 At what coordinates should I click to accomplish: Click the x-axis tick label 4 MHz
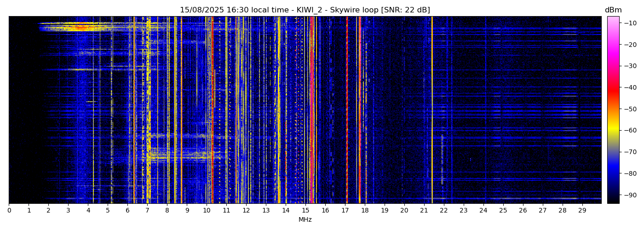pos(88,211)
